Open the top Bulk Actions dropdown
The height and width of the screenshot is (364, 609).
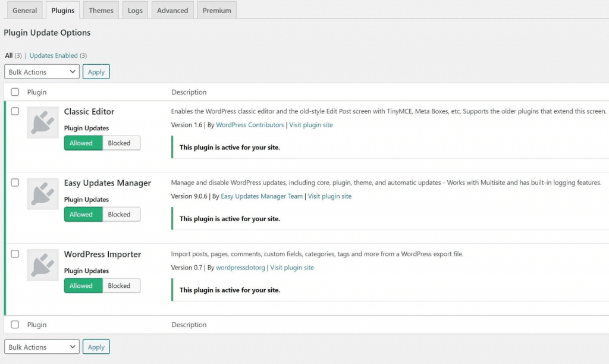point(42,71)
